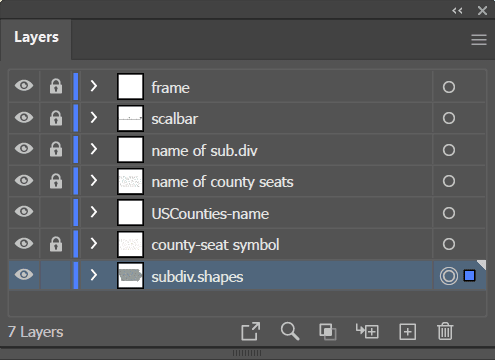The image size is (495, 360).
Task: Click the subdiv.shapes layer blue color bar
Action: coord(76,275)
